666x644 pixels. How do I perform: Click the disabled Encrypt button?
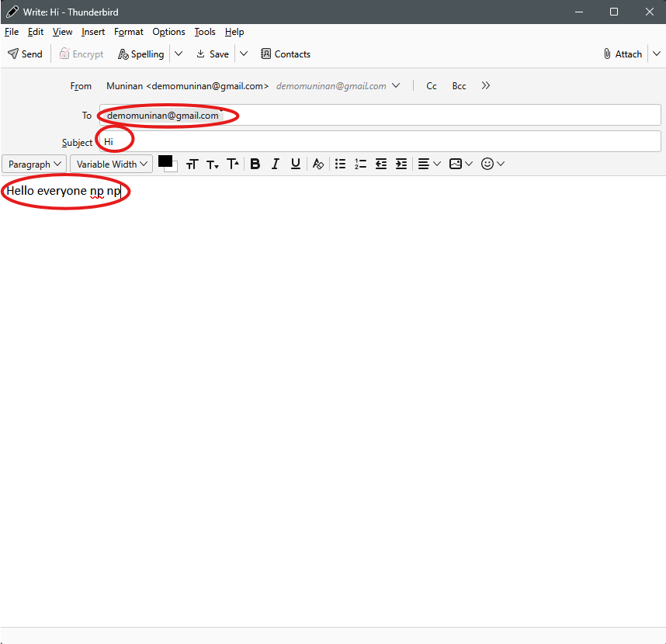(82, 54)
